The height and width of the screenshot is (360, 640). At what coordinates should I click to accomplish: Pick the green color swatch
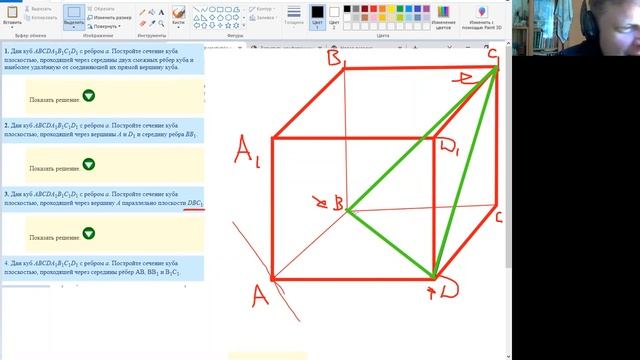pyautogui.click(x=400, y=9)
